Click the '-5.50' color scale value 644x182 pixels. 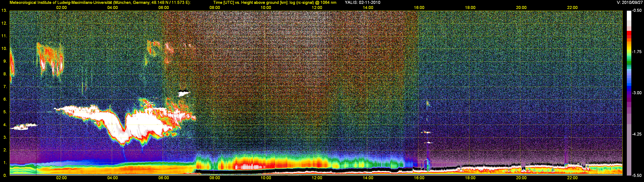(637, 175)
